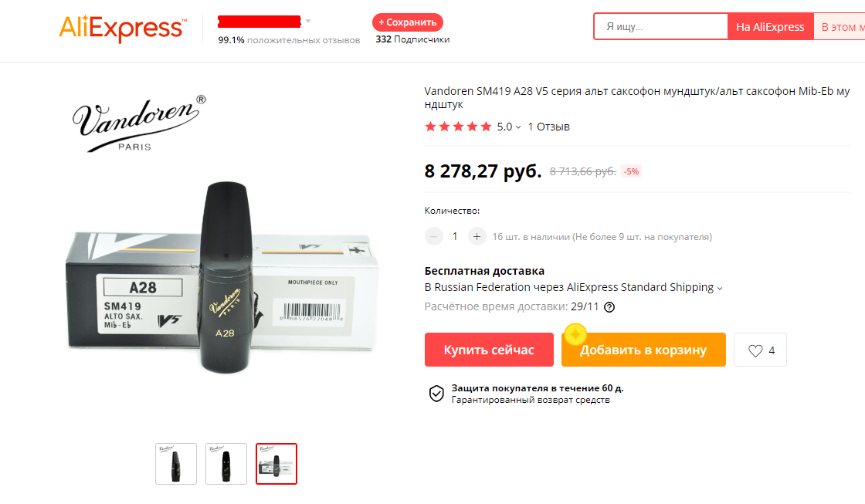Click the buyer protection shield icon

(436, 394)
